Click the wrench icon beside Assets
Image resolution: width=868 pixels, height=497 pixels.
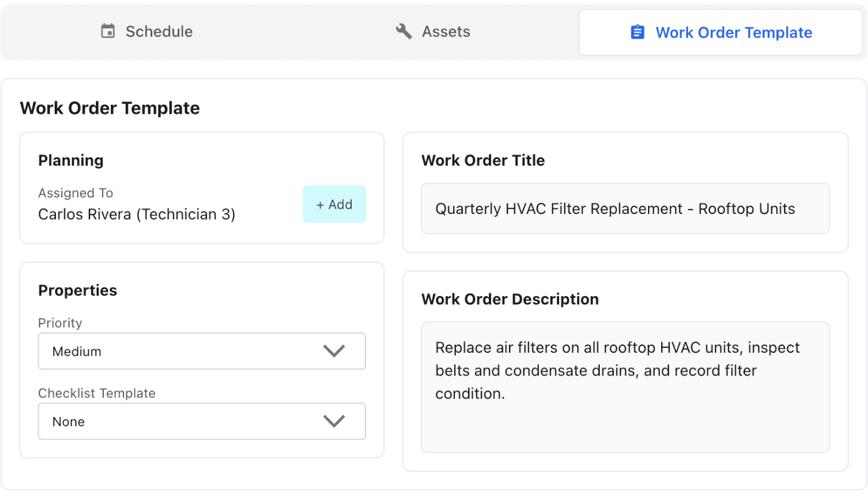coord(404,32)
